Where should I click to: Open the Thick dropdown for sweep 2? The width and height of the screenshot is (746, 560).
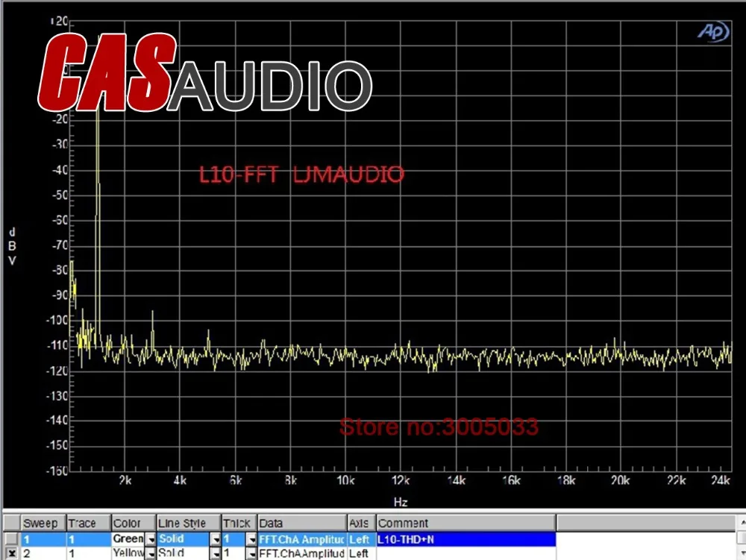point(251,553)
